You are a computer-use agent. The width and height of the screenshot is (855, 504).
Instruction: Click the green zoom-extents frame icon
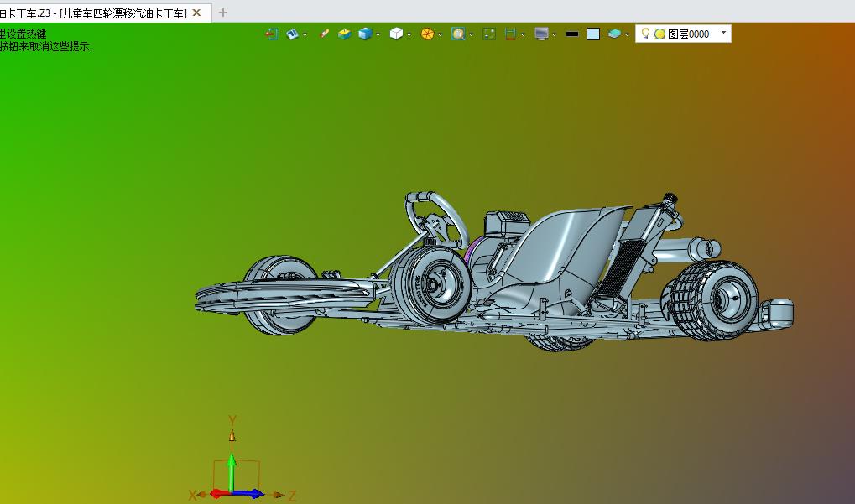click(x=489, y=34)
